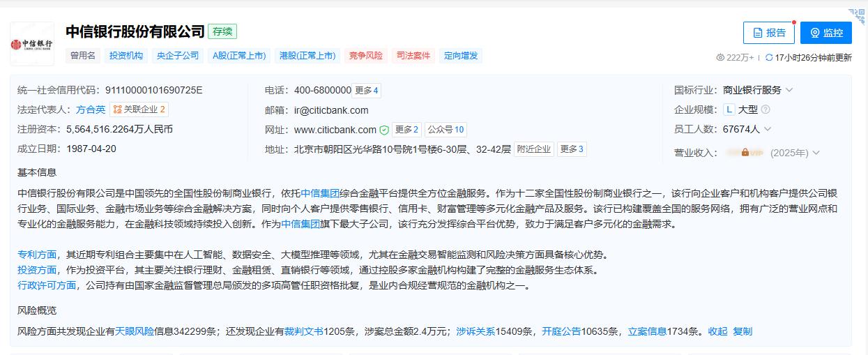Screen dimensions: 868x355
Task: Click the ir@citicbank.com email address
Action: point(331,110)
